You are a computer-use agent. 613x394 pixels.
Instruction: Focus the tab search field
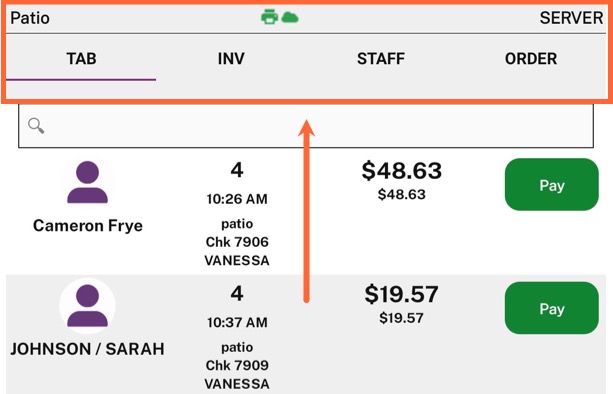(306, 126)
